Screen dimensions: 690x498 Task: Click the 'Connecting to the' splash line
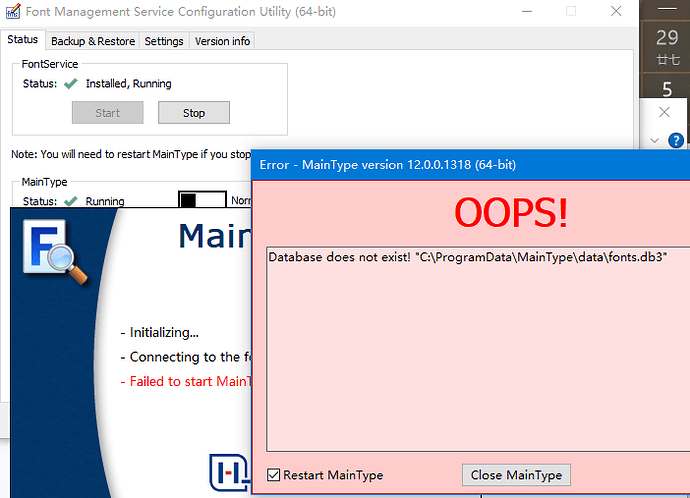(x=186, y=357)
